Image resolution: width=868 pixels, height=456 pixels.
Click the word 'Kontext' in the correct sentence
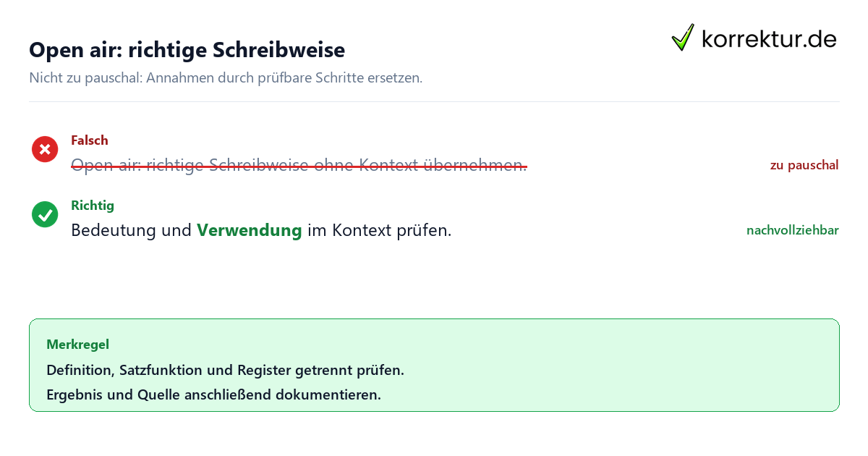[362, 231]
